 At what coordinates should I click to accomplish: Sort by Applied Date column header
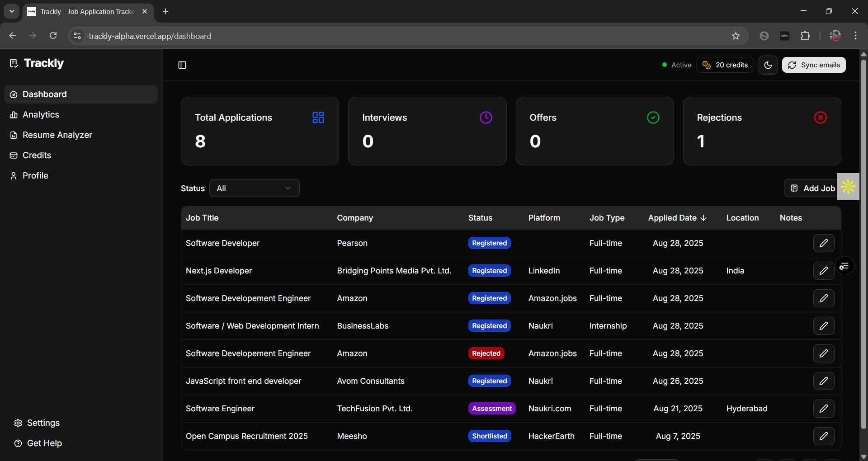pos(677,218)
